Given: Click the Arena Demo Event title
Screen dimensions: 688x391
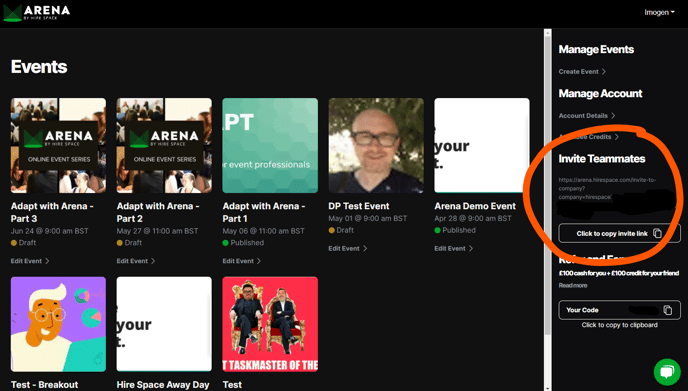Looking at the screenshot, I should point(475,206).
